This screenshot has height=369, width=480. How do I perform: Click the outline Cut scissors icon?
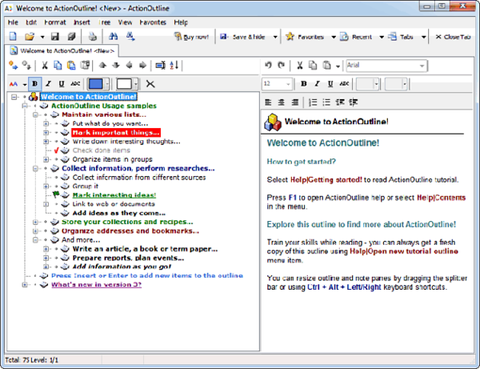coord(44,65)
